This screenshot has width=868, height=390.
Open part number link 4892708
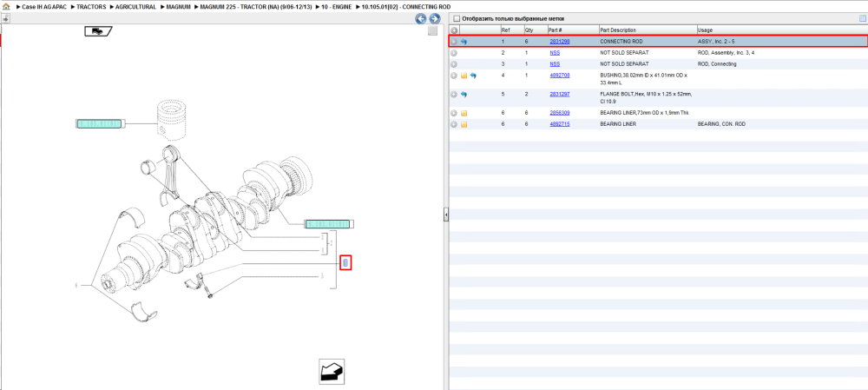click(560, 75)
